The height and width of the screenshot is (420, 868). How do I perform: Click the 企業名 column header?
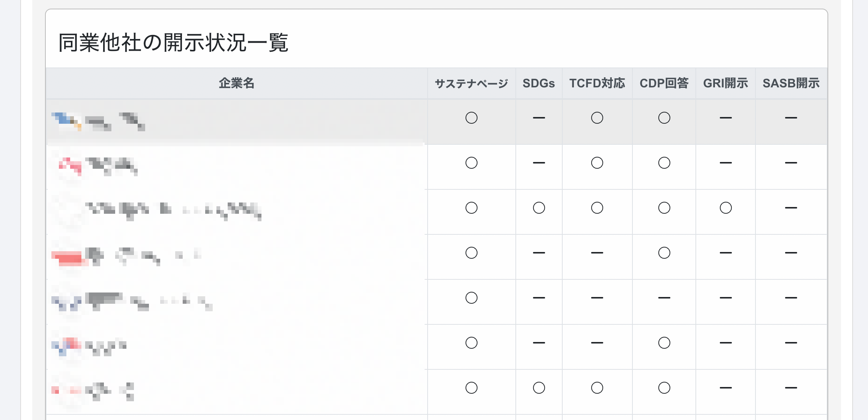(x=236, y=83)
